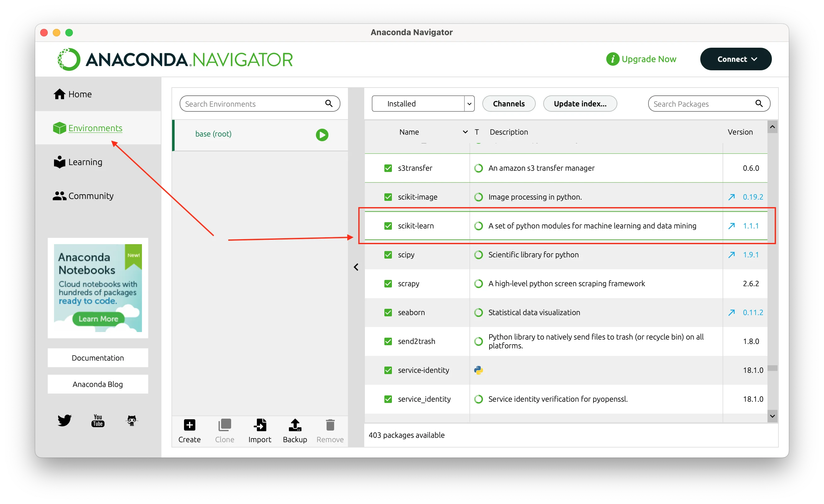The width and height of the screenshot is (824, 504).
Task: Click the upgrade arrow beside seaborn 0.11.2
Action: (x=731, y=313)
